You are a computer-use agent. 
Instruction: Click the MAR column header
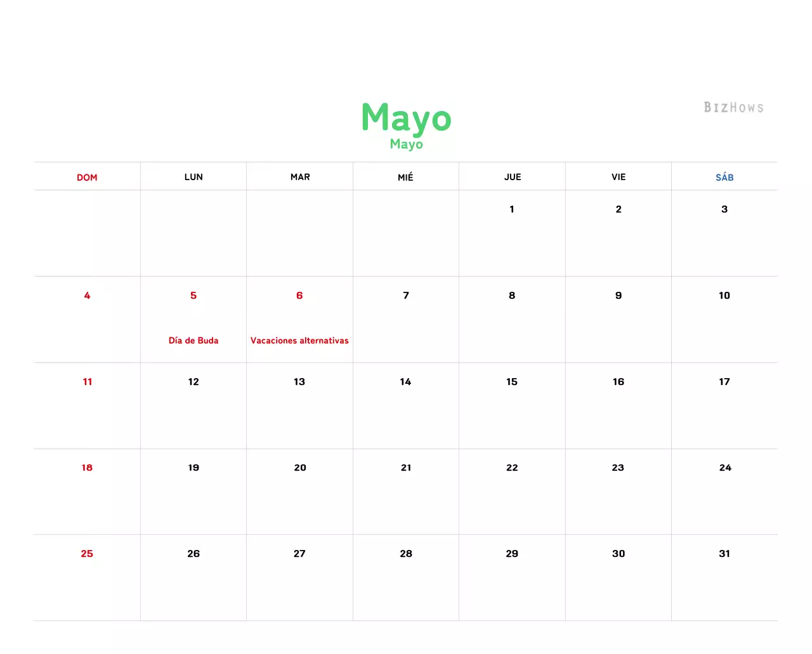299,177
